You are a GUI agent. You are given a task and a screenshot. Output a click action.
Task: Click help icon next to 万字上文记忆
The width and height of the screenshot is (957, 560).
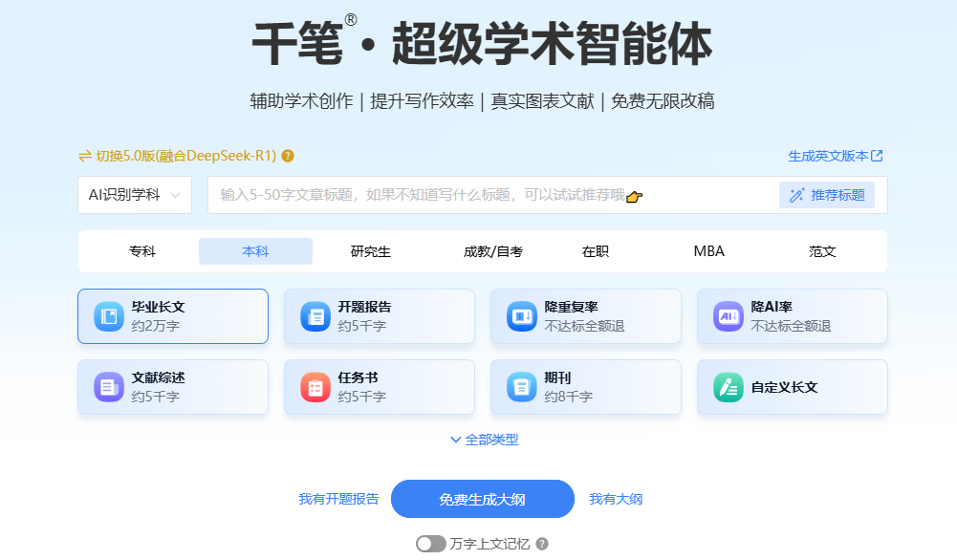point(542,544)
